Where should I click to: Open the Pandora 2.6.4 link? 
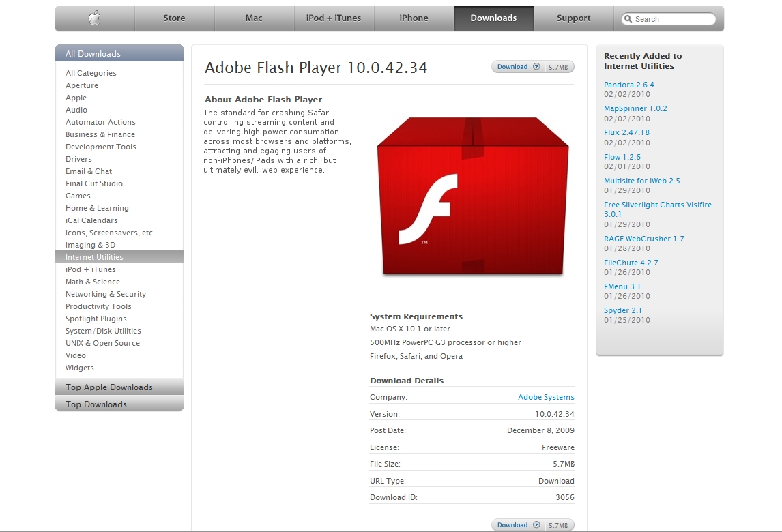pos(629,85)
